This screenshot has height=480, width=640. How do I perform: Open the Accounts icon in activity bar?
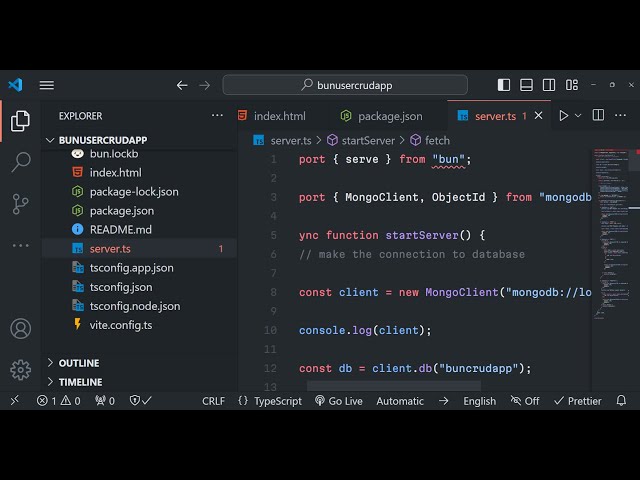click(x=20, y=328)
